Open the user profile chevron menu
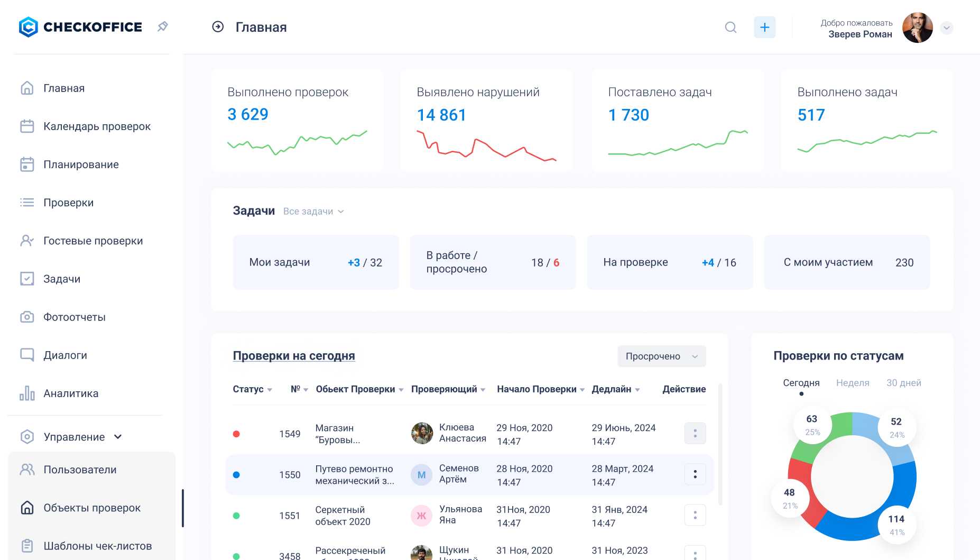 pyautogui.click(x=947, y=28)
